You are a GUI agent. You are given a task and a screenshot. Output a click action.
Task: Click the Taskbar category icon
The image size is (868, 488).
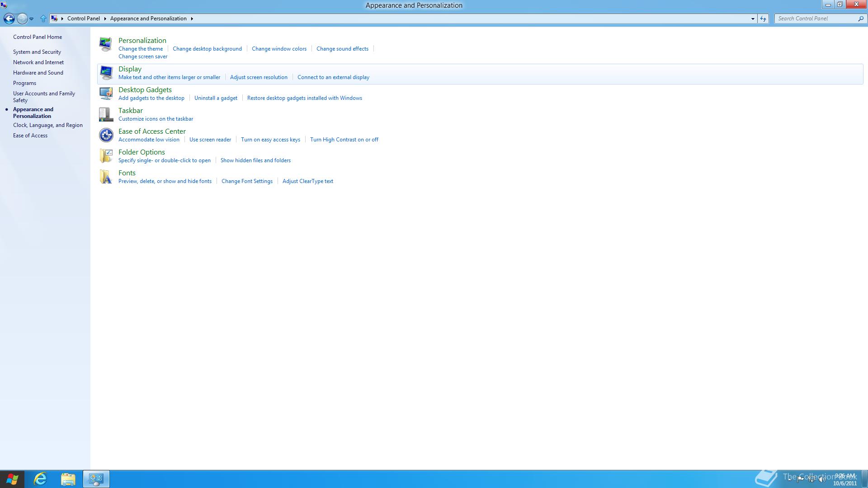[x=106, y=114]
